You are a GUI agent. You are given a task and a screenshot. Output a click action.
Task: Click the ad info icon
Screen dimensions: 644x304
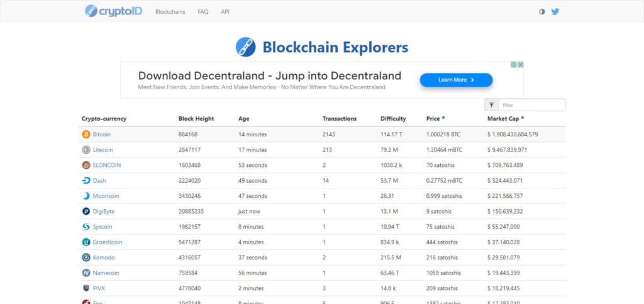[513, 65]
